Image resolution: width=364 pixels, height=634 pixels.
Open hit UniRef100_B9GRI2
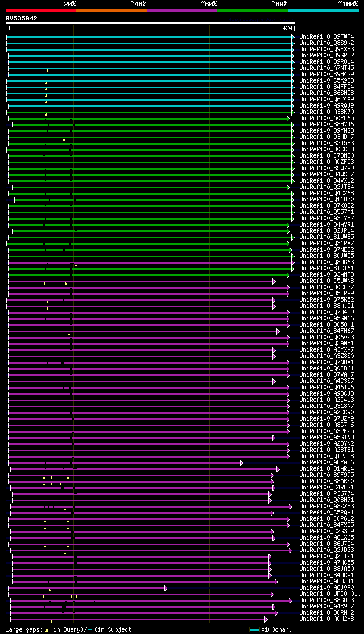point(327,55)
